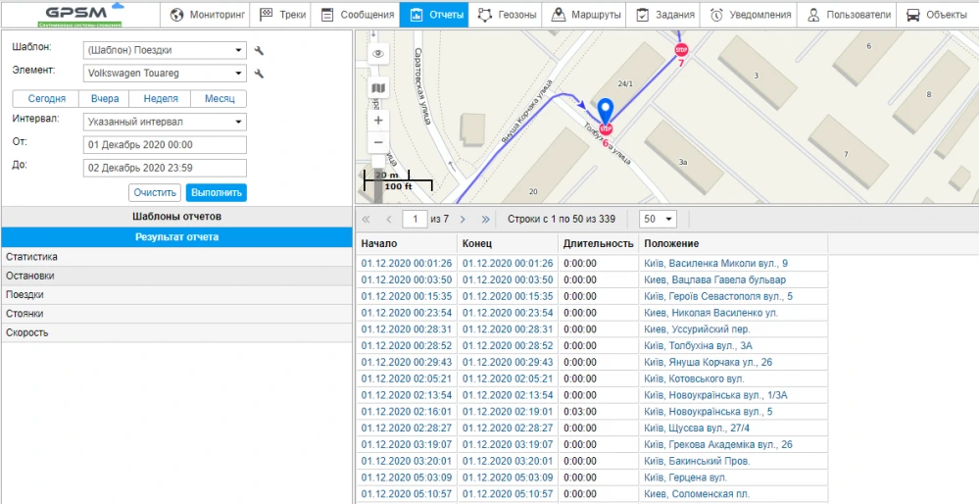
Task: Open map layers selector icon
Action: click(378, 89)
